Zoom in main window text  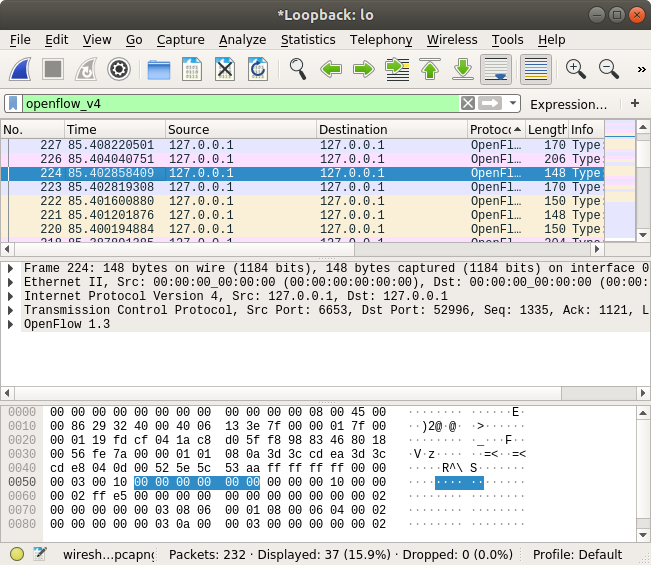point(576,69)
